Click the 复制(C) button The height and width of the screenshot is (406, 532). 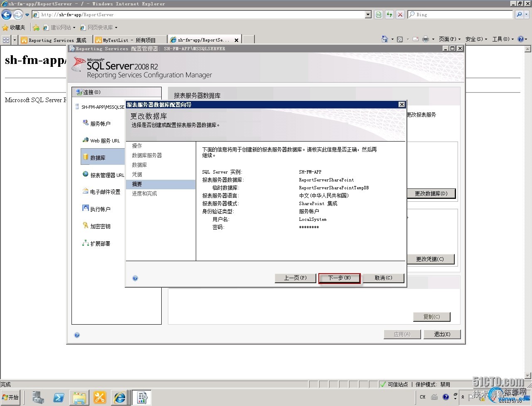tap(431, 317)
